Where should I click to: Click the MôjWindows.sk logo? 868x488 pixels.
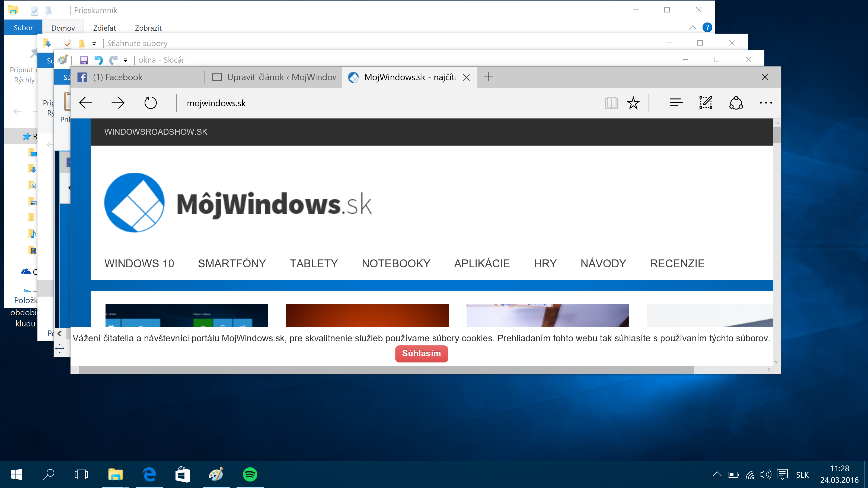238,203
